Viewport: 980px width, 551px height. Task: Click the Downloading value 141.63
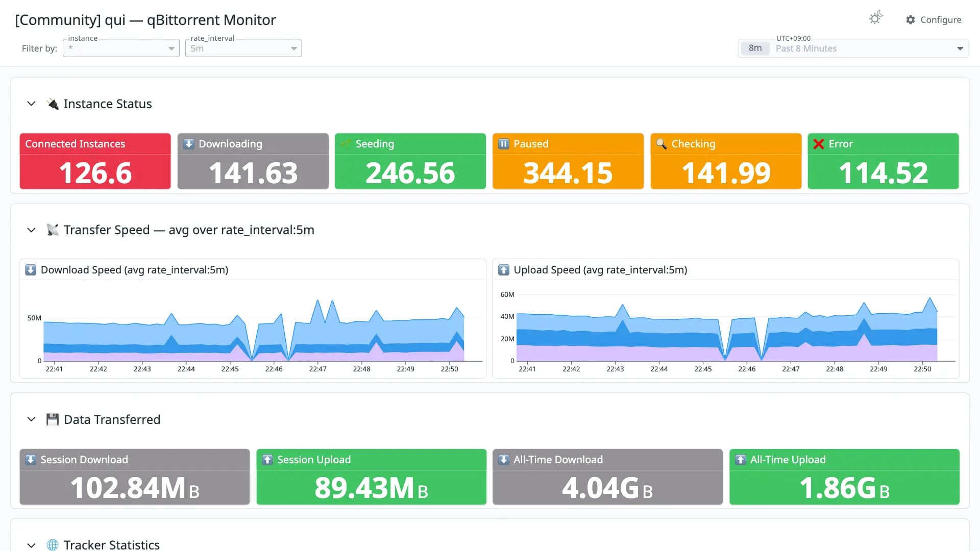[x=253, y=173]
